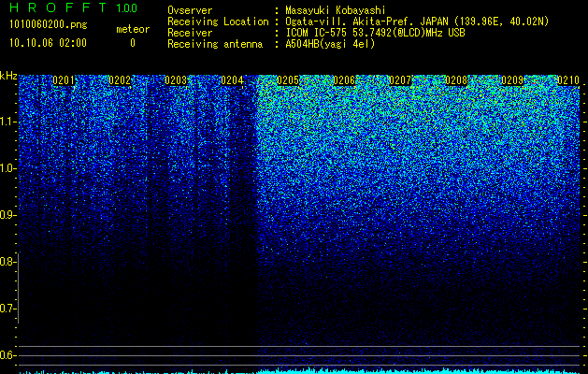Screen dimensions: 588x374
Task: Click the 0202 time marker
Action: (x=120, y=80)
